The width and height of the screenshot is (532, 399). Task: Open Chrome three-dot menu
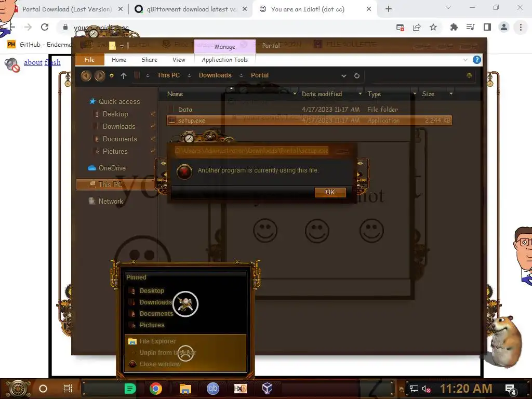tap(521, 27)
